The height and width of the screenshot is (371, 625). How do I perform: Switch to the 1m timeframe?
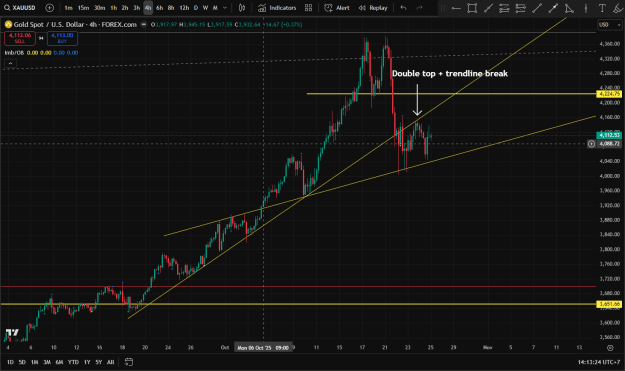tap(68, 8)
